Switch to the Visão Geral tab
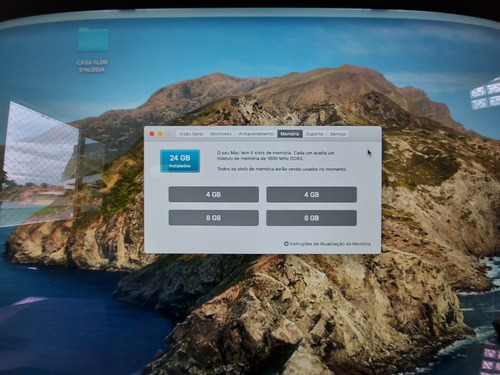 click(191, 134)
